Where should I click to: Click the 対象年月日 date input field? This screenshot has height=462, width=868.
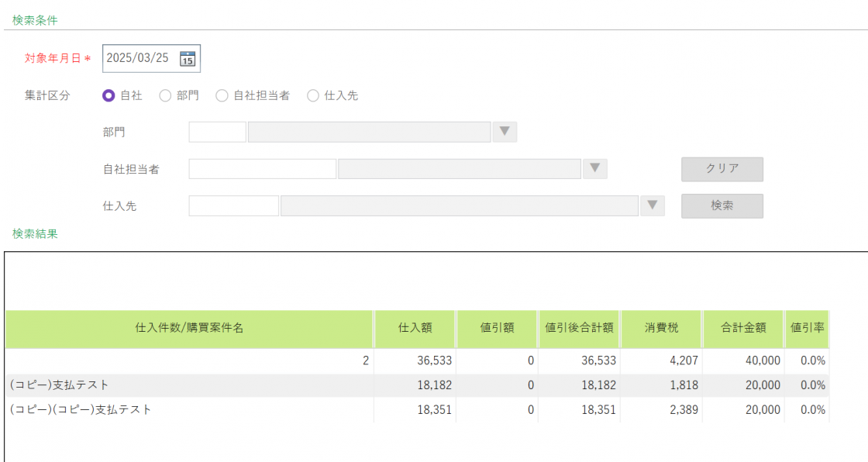(139, 58)
